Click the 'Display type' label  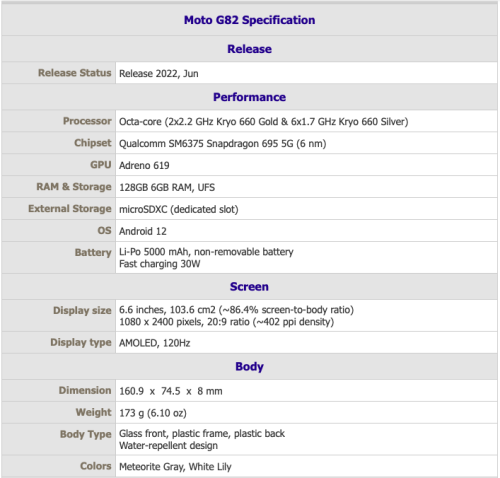pyautogui.click(x=81, y=342)
